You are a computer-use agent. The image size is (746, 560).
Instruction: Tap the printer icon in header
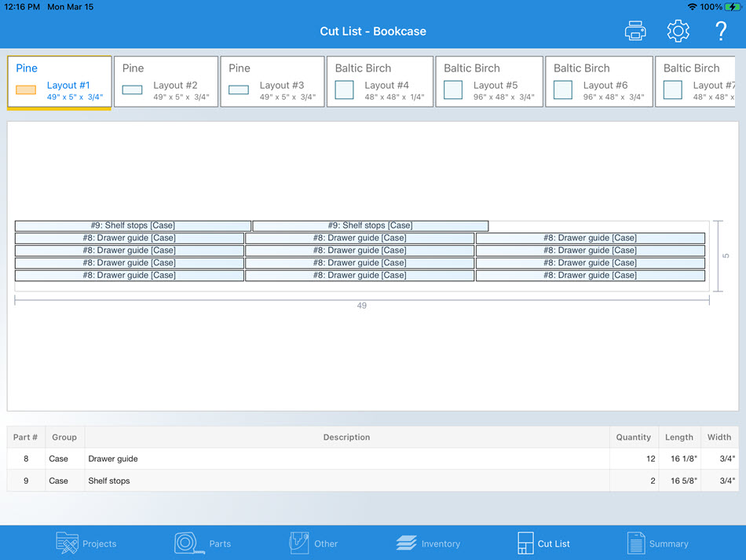634,31
